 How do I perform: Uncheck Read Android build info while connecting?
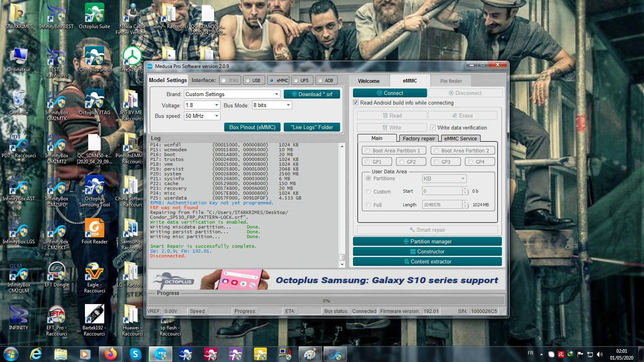(x=356, y=103)
